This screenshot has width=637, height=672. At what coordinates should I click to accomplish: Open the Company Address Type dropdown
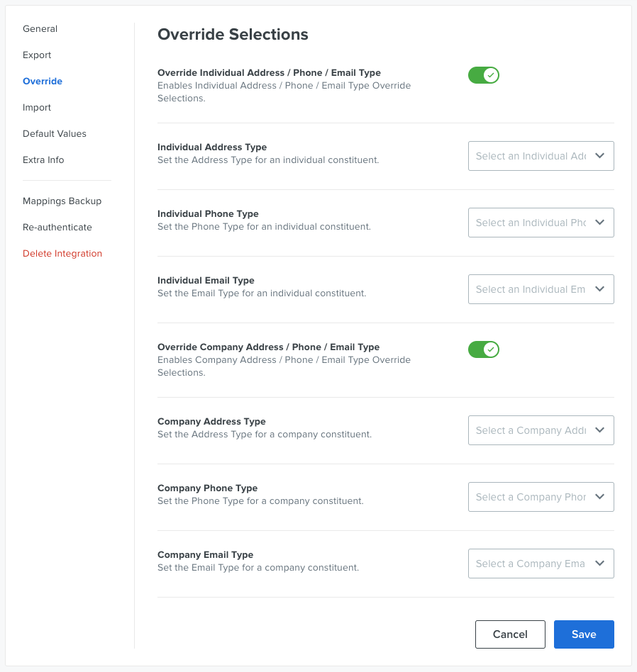[x=541, y=430]
